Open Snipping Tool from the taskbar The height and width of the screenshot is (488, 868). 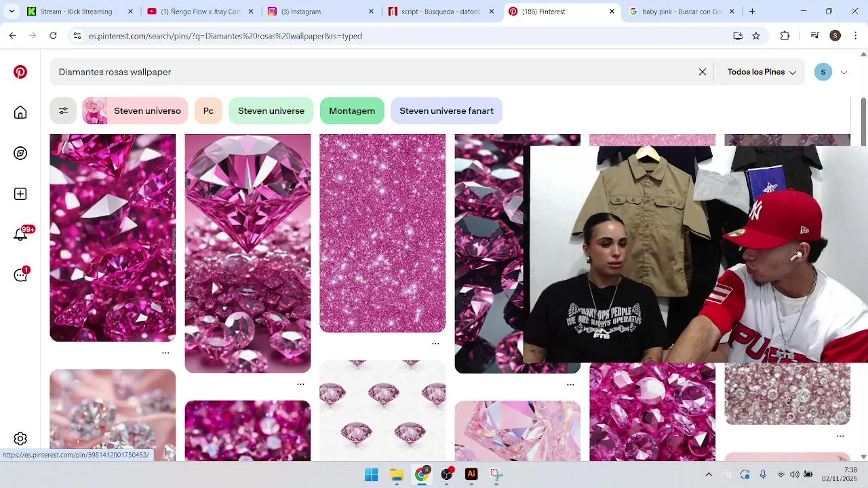(496, 474)
